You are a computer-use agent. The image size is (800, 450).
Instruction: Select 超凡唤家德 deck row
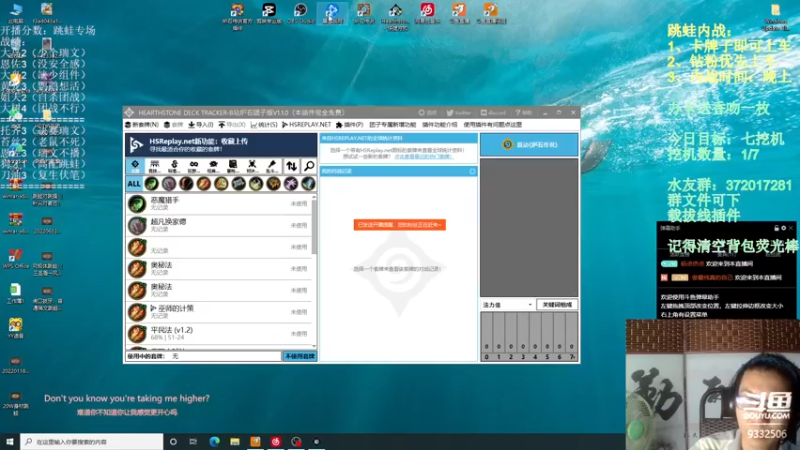(x=219, y=226)
